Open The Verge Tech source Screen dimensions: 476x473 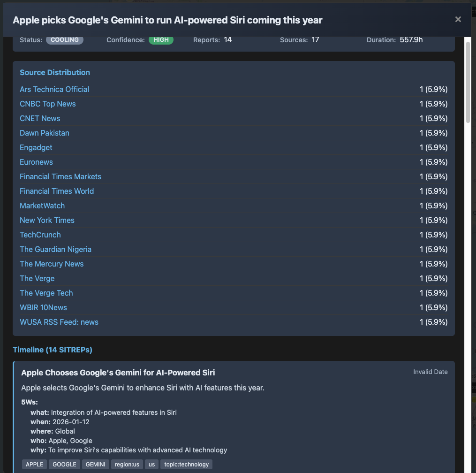point(46,293)
